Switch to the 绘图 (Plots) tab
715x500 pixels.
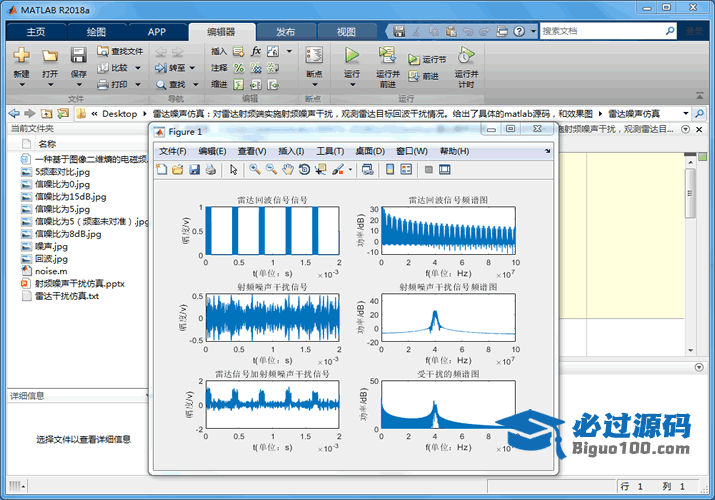96,31
